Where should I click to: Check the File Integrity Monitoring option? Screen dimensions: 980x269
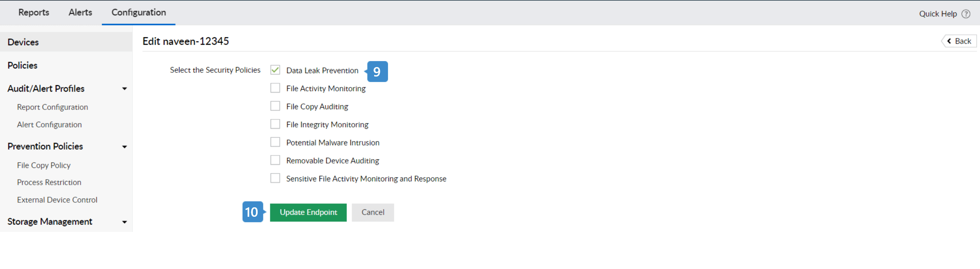click(x=275, y=124)
